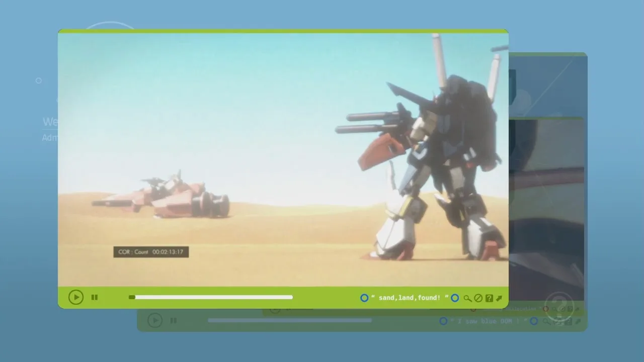Click the "COR : Count 00:02:13:17" timecode overlay
Image resolution: width=644 pixels, height=362 pixels.
click(x=151, y=252)
